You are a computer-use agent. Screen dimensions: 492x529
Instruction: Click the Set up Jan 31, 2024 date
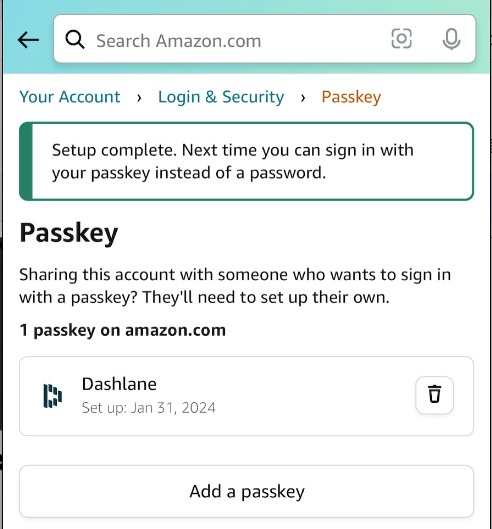click(x=148, y=408)
